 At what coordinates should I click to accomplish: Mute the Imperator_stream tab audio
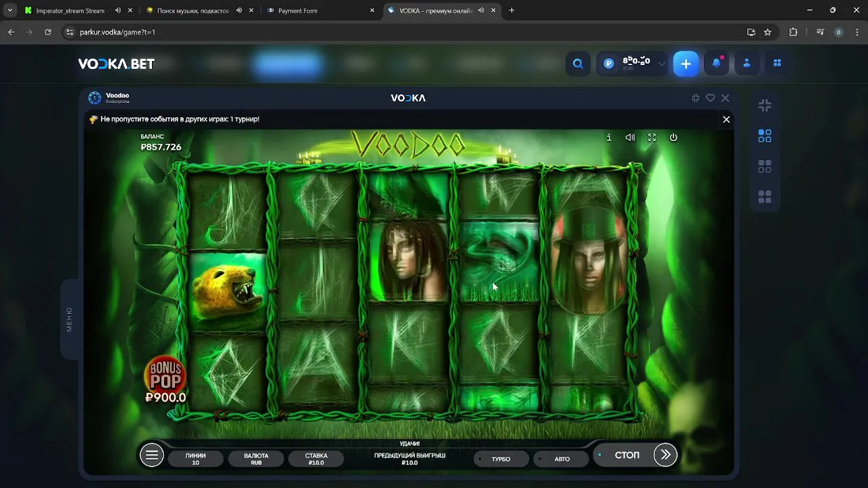click(x=118, y=11)
